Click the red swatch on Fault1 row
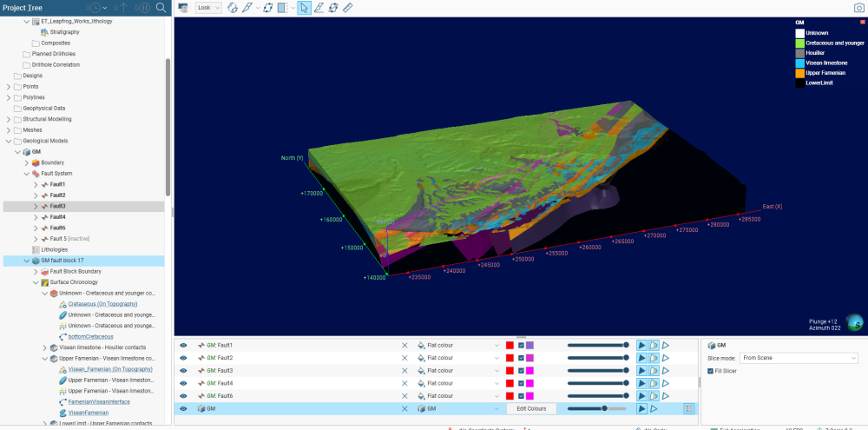Image resolution: width=868 pixels, height=430 pixels. click(x=510, y=345)
